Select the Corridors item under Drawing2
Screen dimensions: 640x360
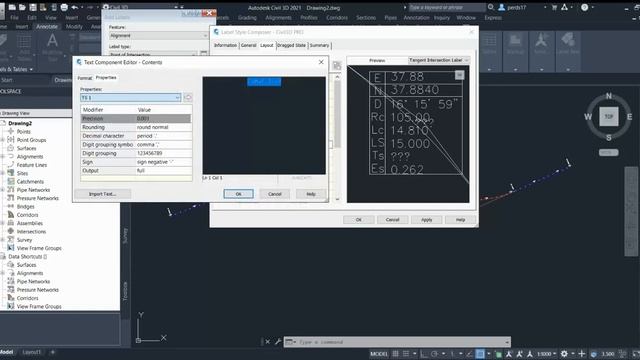[x=27, y=215]
